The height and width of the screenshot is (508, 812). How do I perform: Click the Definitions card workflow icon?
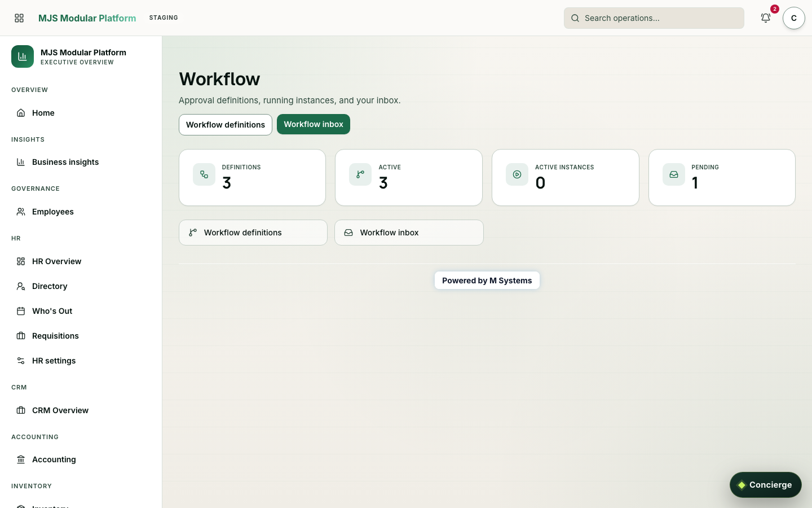click(204, 174)
